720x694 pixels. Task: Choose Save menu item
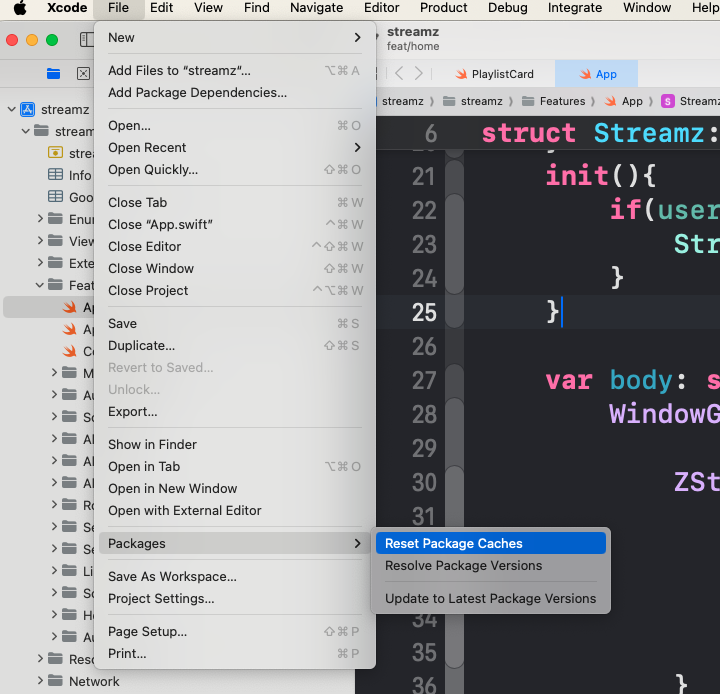(235, 324)
